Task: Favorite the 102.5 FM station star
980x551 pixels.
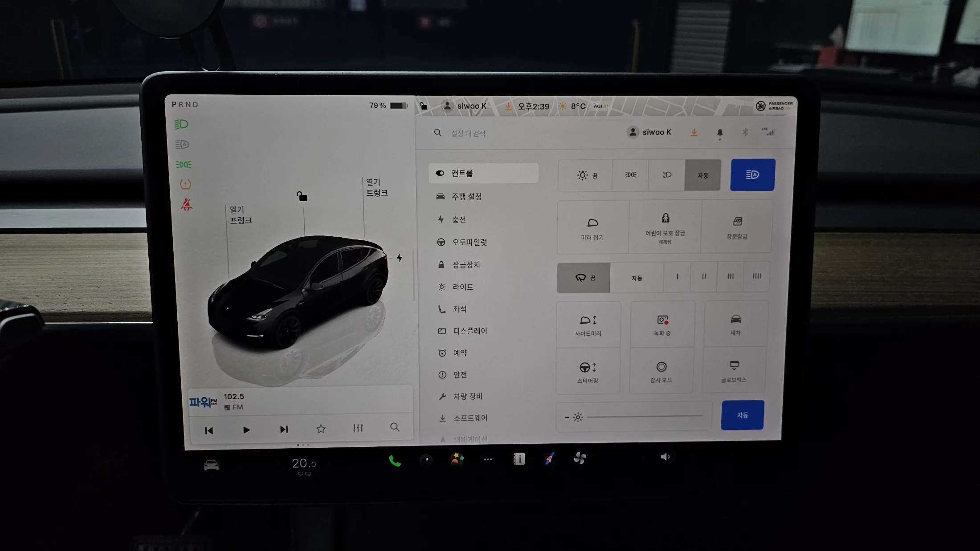Action: 321,429
